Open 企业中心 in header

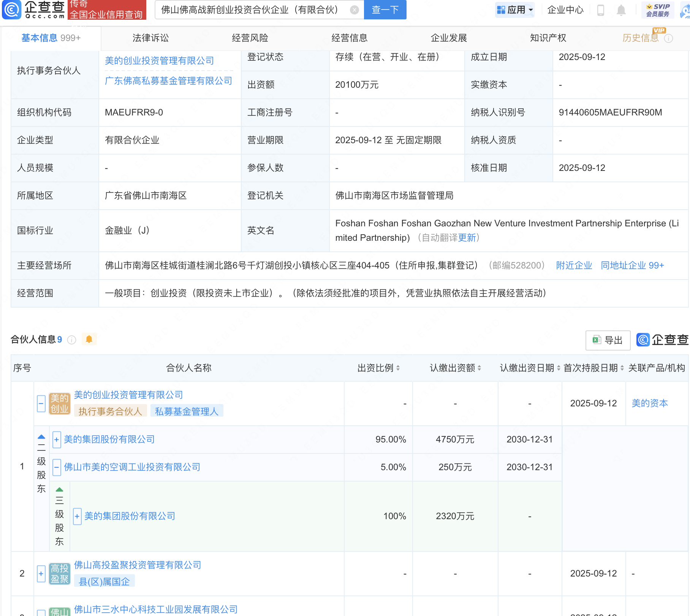click(565, 10)
